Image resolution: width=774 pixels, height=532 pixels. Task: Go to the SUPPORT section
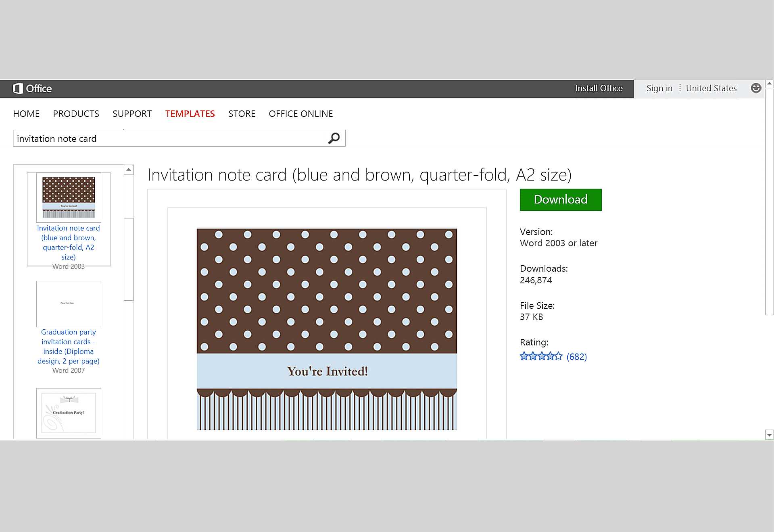coord(132,114)
